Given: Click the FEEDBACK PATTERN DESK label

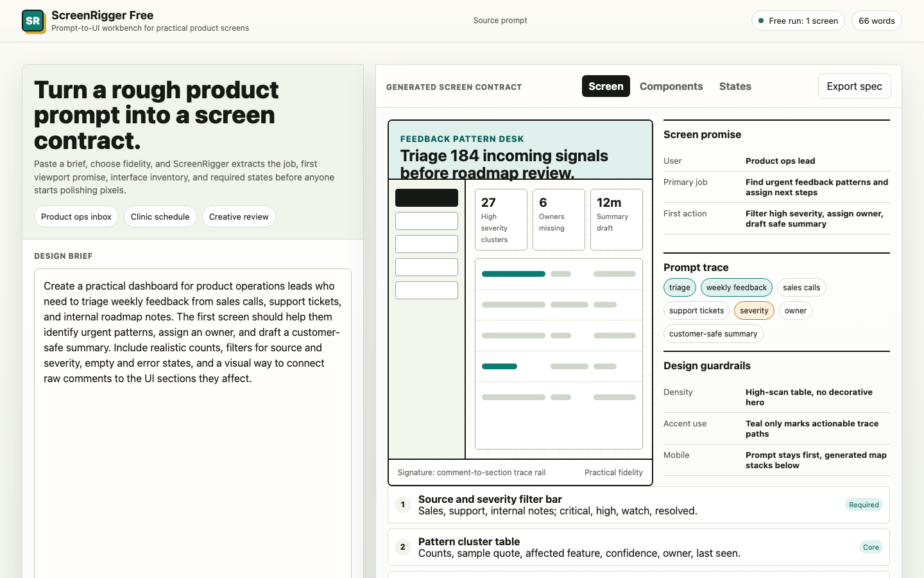Looking at the screenshot, I should coord(462,139).
